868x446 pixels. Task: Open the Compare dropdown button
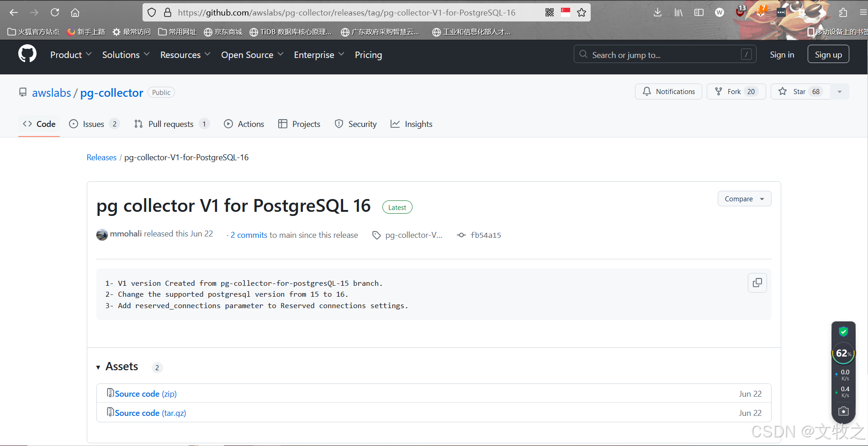745,199
